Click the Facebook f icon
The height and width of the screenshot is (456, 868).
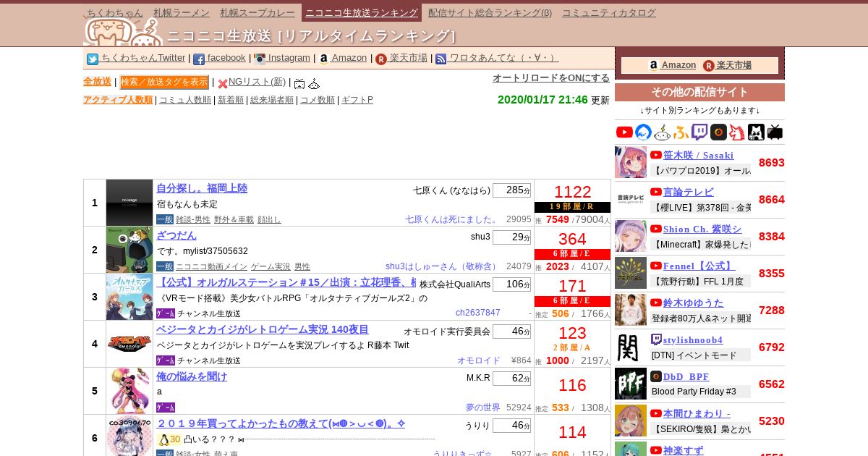pyautogui.click(x=199, y=59)
